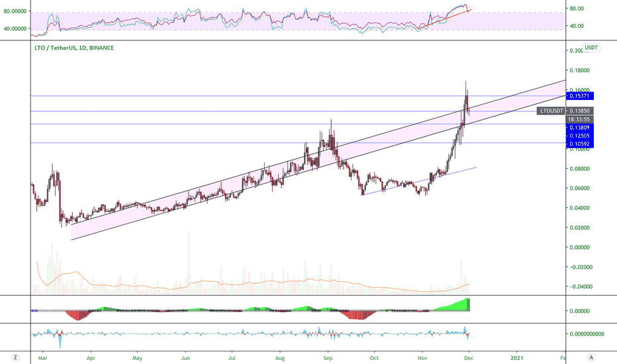Click the Jun date on time axis
The height and width of the screenshot is (364, 617).
pyautogui.click(x=185, y=358)
